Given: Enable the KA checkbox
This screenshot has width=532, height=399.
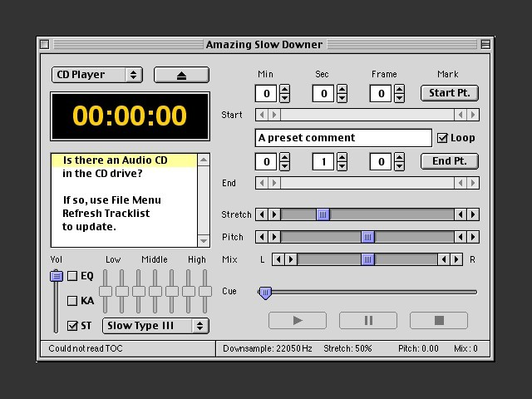Looking at the screenshot, I should point(72,301).
